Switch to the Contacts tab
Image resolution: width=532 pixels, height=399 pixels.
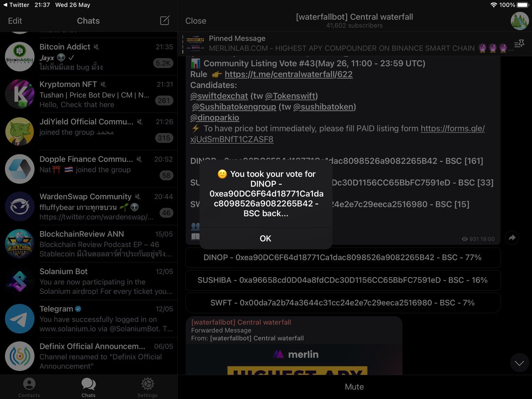point(29,387)
